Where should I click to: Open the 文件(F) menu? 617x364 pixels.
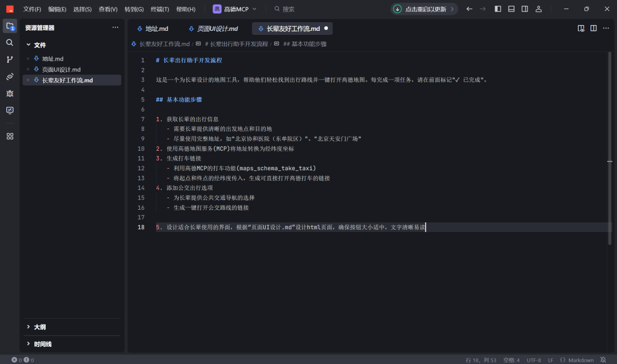tap(32, 9)
